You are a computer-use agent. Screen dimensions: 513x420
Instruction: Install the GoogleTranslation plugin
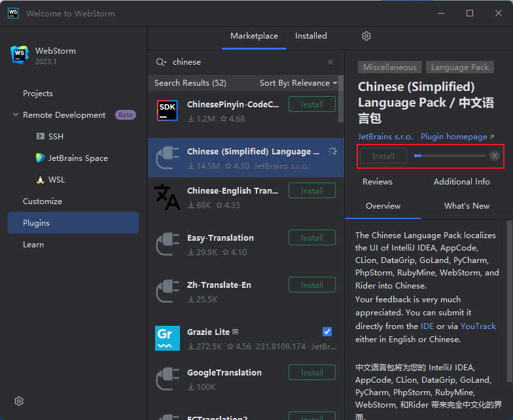(311, 373)
